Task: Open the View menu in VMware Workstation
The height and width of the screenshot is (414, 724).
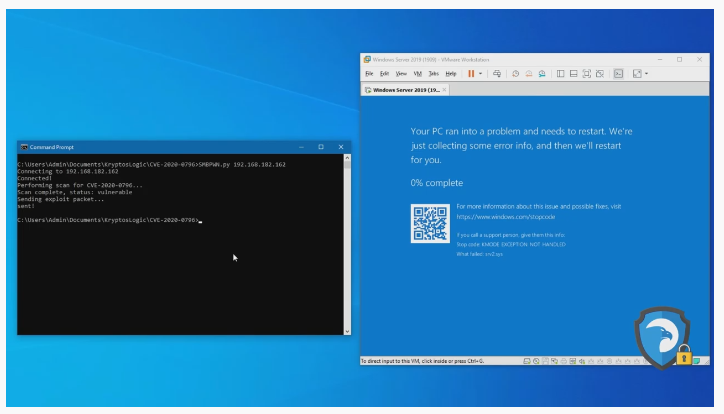Action: point(401,74)
